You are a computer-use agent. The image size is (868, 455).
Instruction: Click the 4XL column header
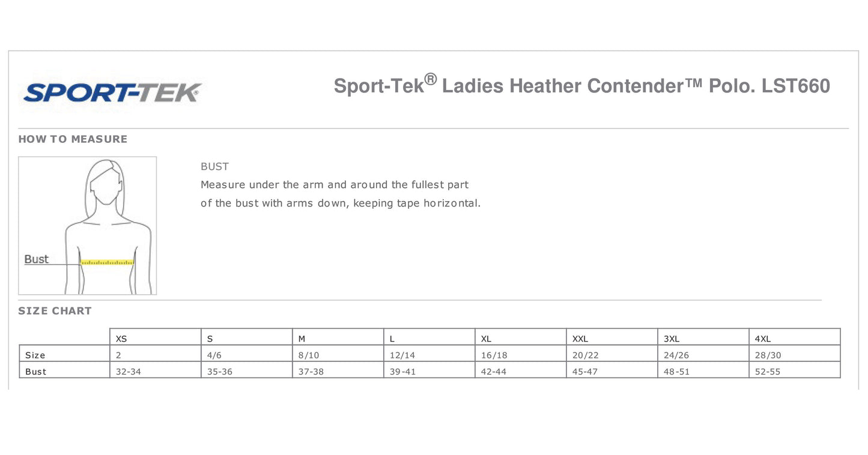763,339
